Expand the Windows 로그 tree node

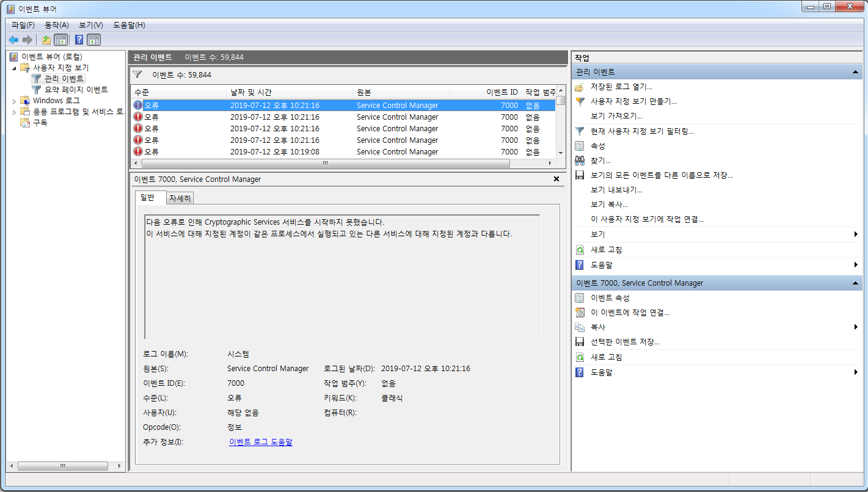(14, 101)
